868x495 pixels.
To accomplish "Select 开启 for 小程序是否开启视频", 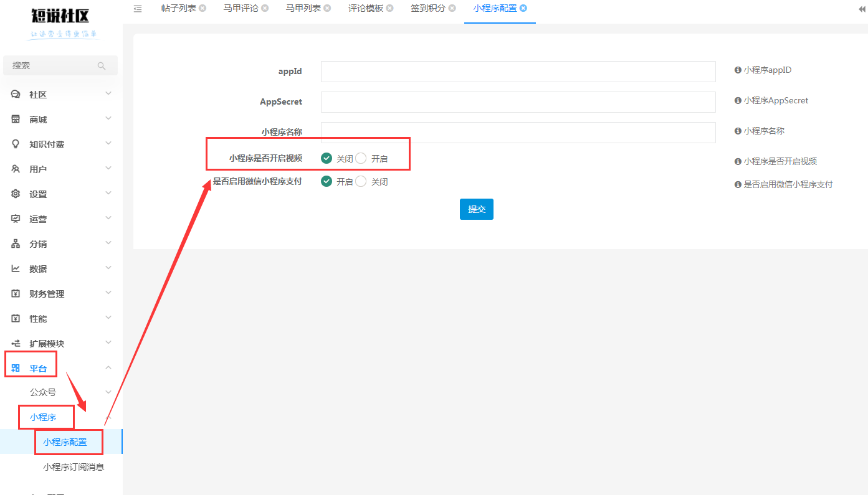I will click(361, 158).
